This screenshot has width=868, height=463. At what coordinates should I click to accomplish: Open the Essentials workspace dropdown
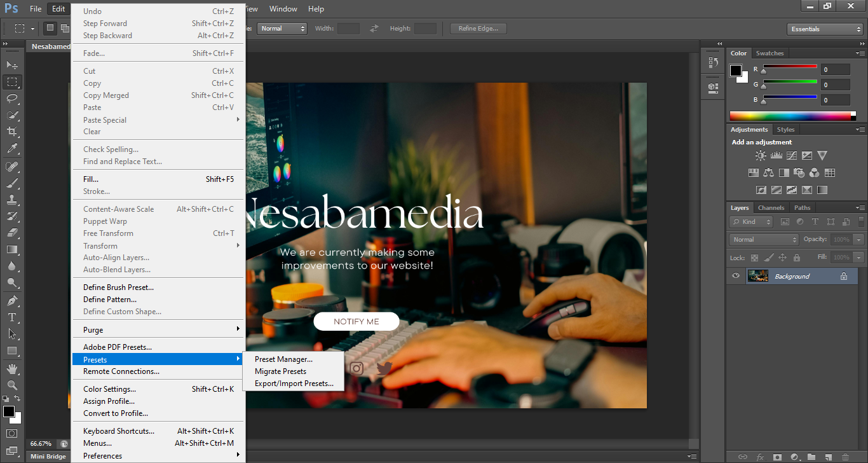pos(824,29)
